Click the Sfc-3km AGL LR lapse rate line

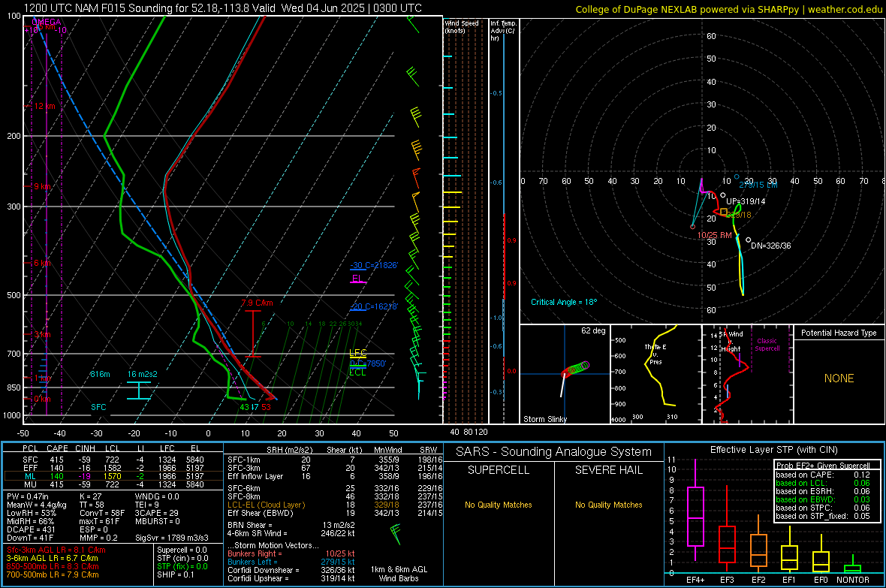coord(56,550)
